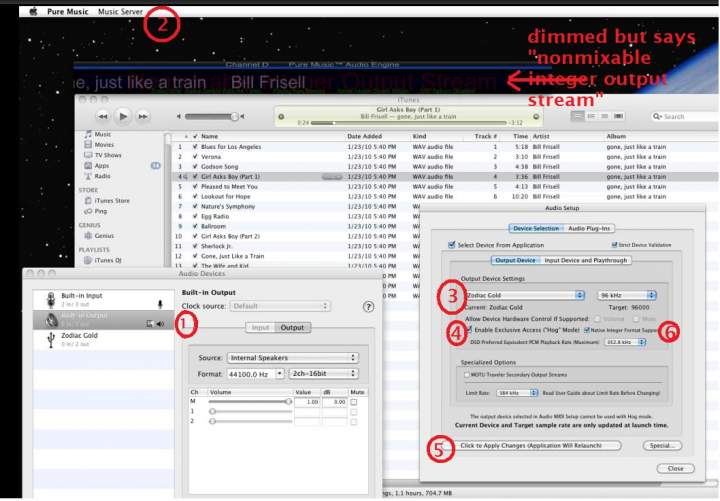The width and height of the screenshot is (720, 501).
Task: Open Clock source dropdown
Action: (x=280, y=306)
